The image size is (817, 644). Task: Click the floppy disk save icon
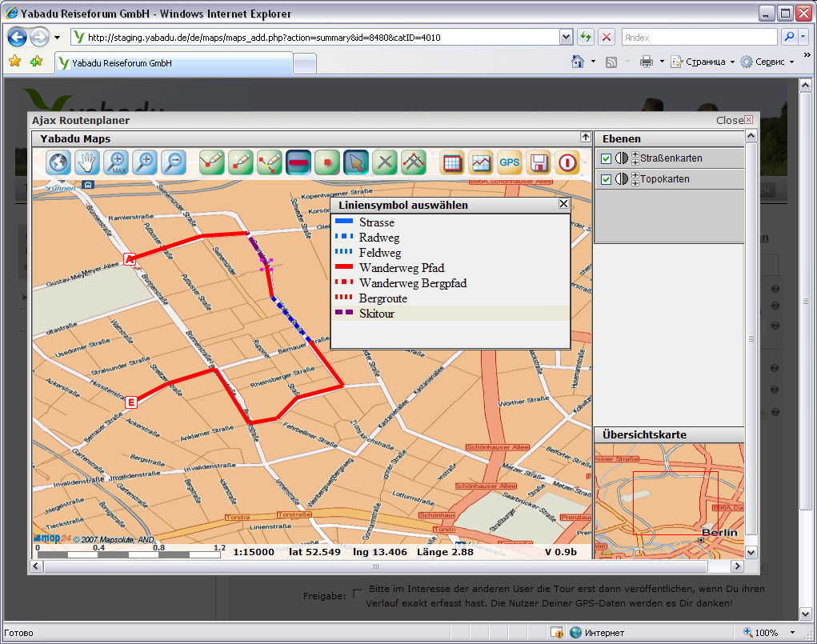[x=539, y=162]
